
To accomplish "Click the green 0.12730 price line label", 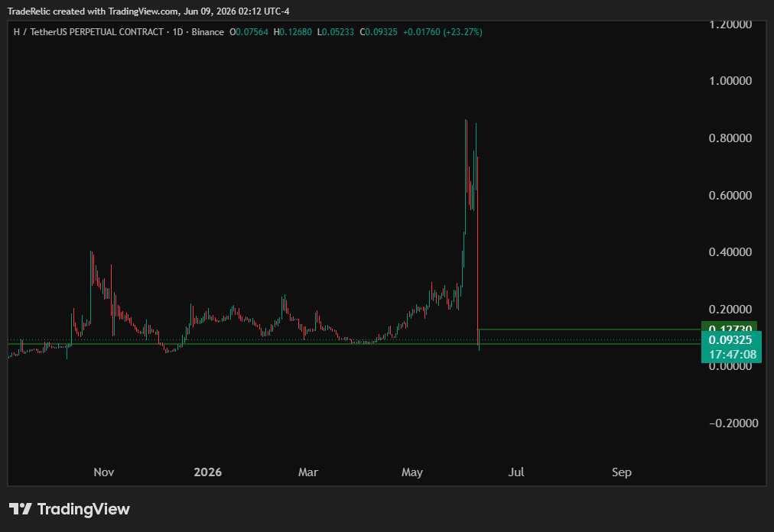I will [729, 326].
